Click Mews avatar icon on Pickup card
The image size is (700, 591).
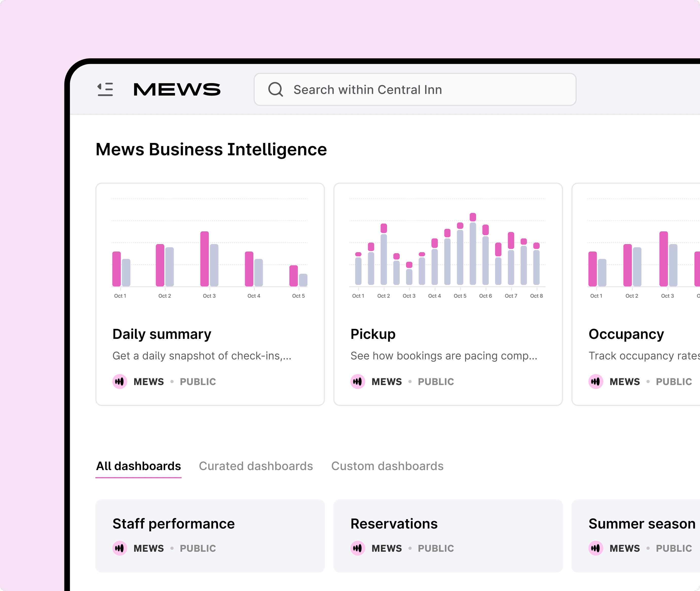click(x=358, y=382)
